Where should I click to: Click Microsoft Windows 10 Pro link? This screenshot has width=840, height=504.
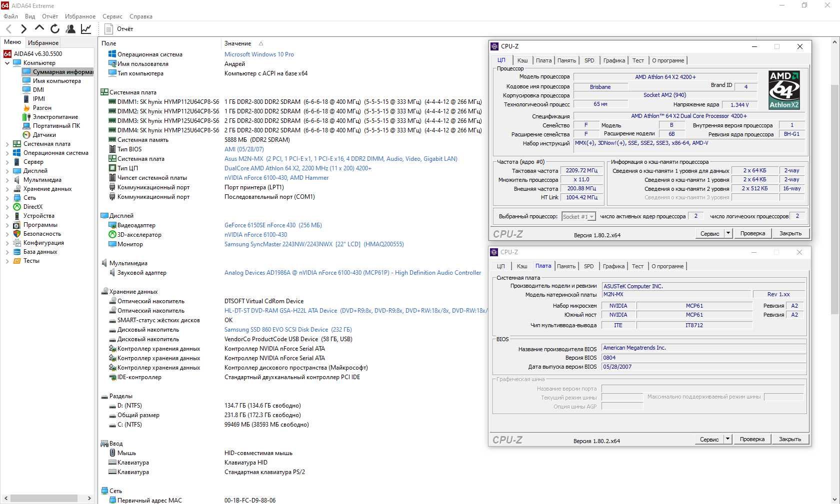[x=259, y=54]
